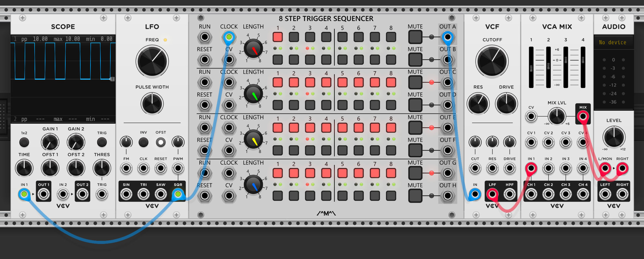Click the LFO CLK input jack
This screenshot has width=644, height=259.
coord(144,168)
